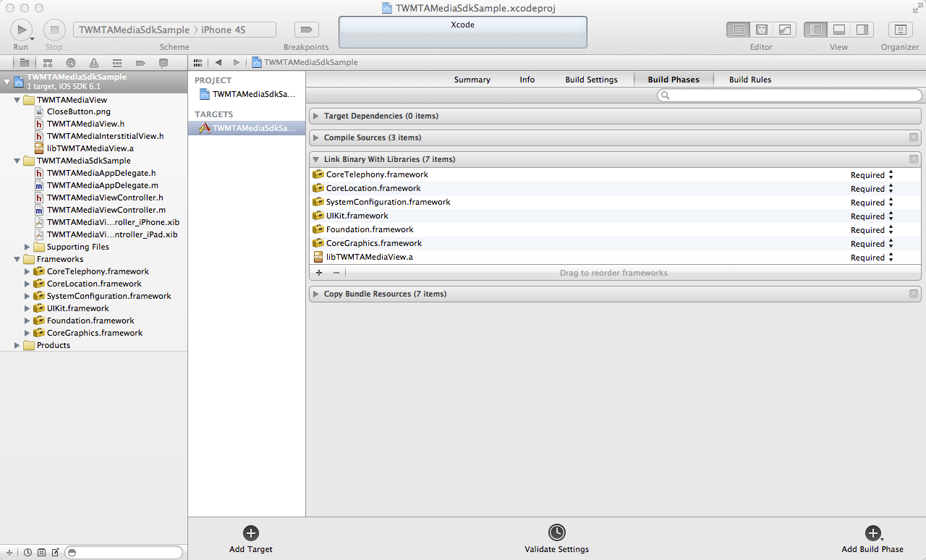
Task: Add a library with plus button
Action: tap(319, 273)
